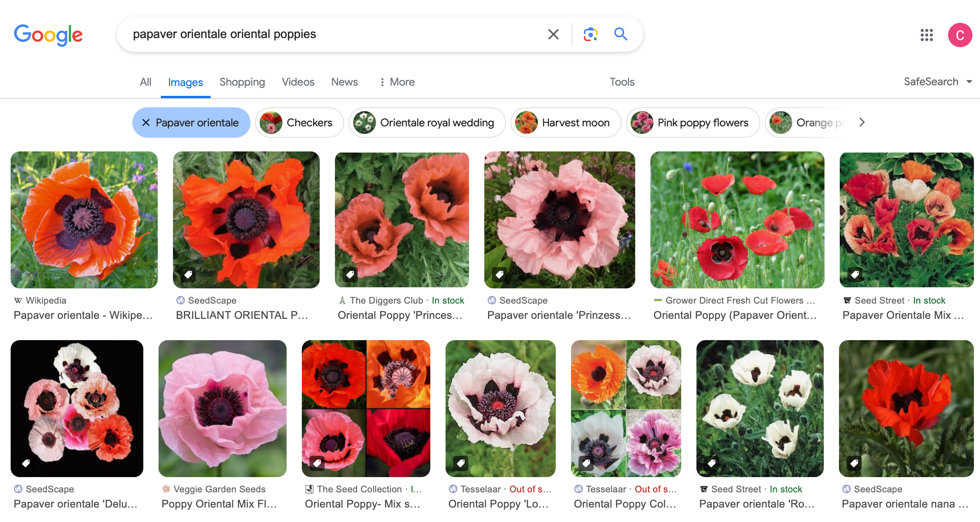Open the account profile avatar
The image size is (980, 522).
coord(959,35)
